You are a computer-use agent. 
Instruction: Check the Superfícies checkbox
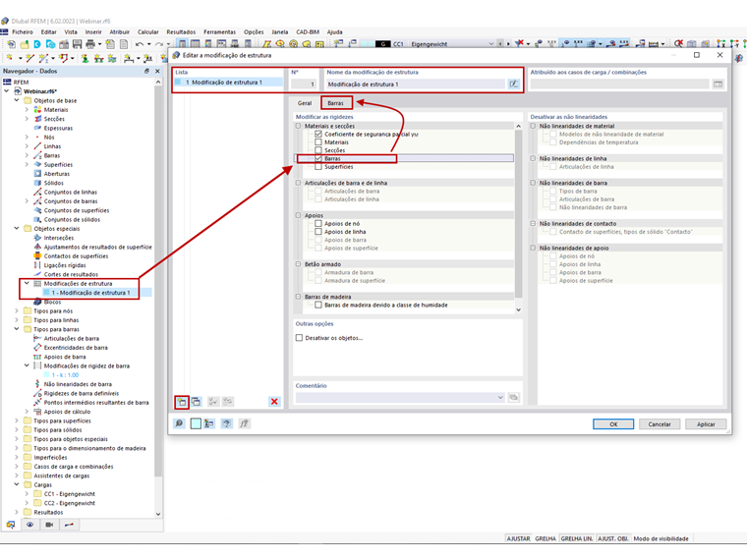[318, 167]
